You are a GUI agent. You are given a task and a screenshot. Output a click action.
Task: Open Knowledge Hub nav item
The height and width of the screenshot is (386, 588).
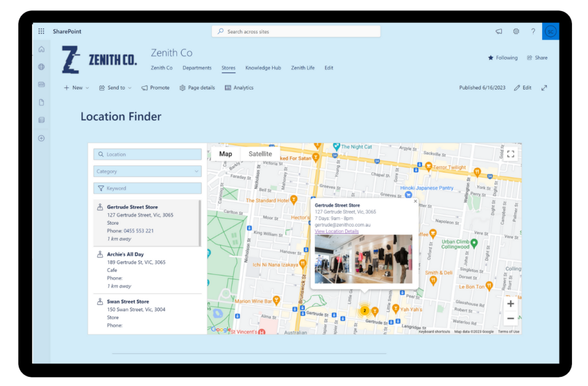coord(263,68)
